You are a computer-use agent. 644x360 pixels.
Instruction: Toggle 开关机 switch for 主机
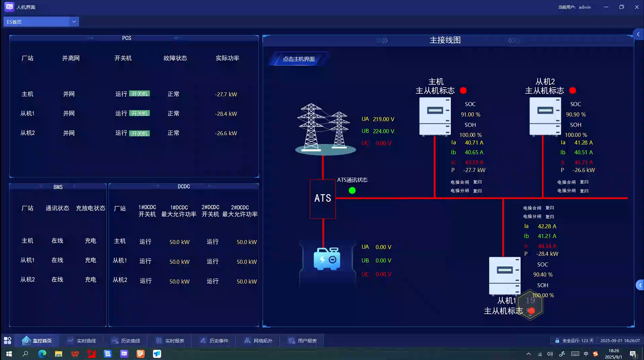[x=139, y=94]
